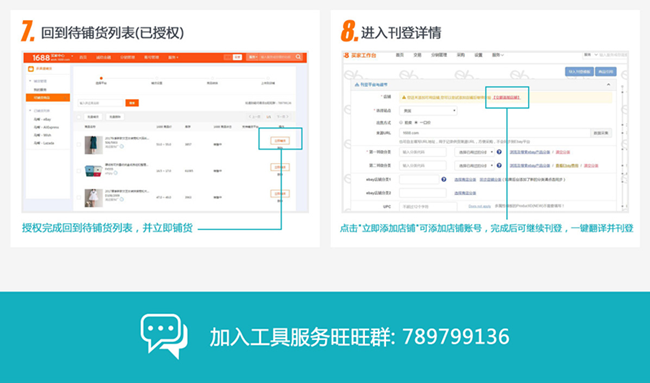Select the highlighted orange sidebar item

(x=48, y=98)
